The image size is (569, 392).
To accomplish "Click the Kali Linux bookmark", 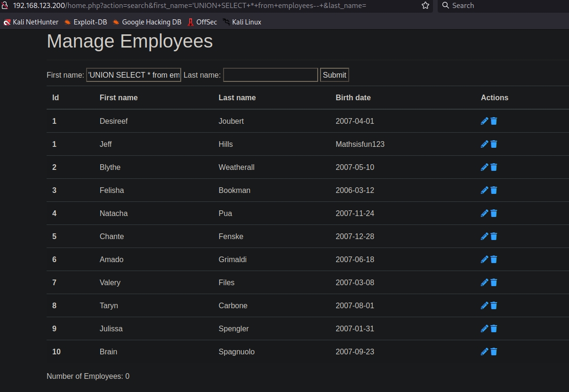I will (x=242, y=22).
